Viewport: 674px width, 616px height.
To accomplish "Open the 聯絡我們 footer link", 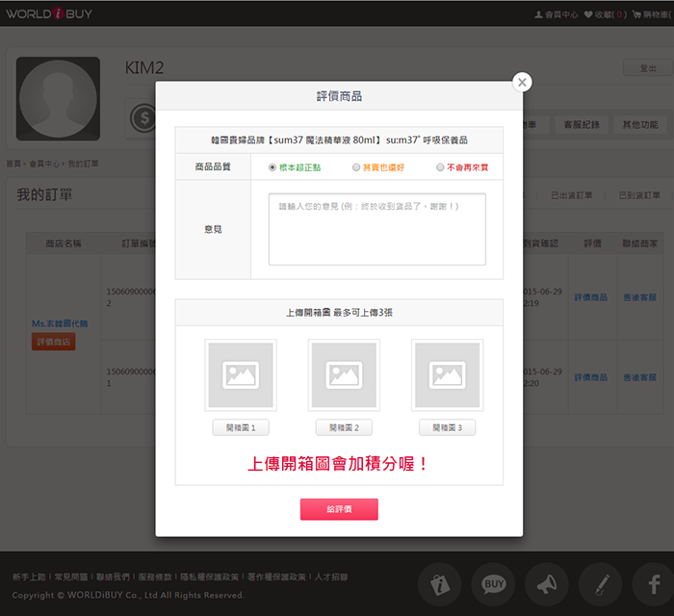I will (113, 577).
